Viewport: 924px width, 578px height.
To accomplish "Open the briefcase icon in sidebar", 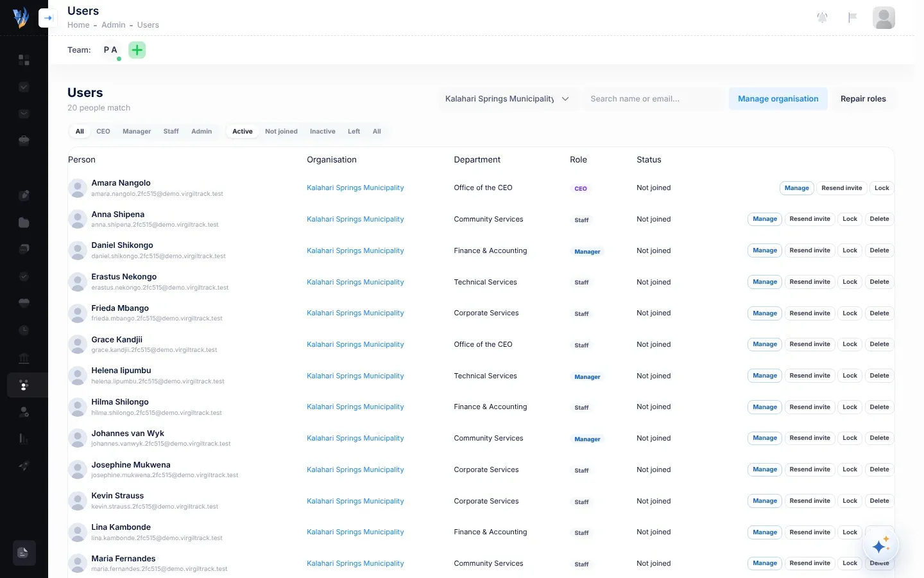I will click(24, 140).
